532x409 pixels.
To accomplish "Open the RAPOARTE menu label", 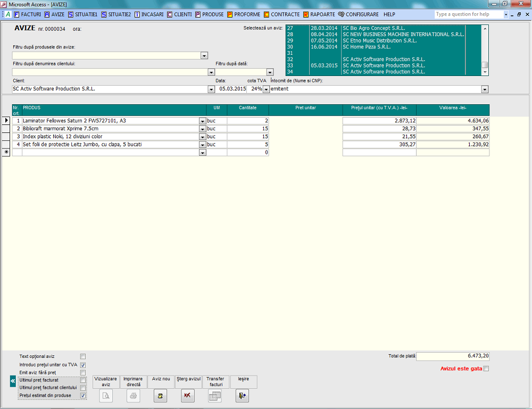I will coord(323,14).
